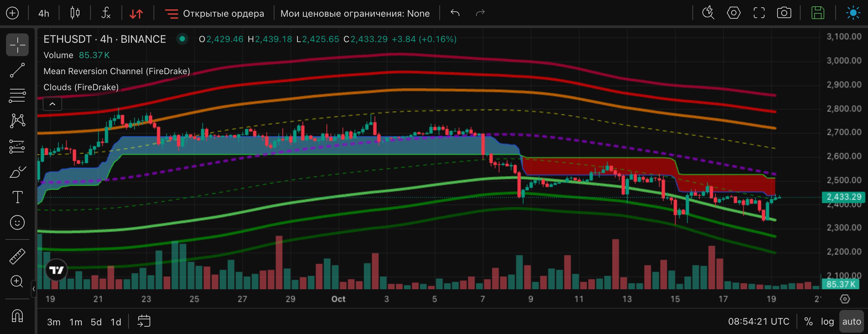
Task: Open the go to date calendar
Action: click(x=144, y=321)
